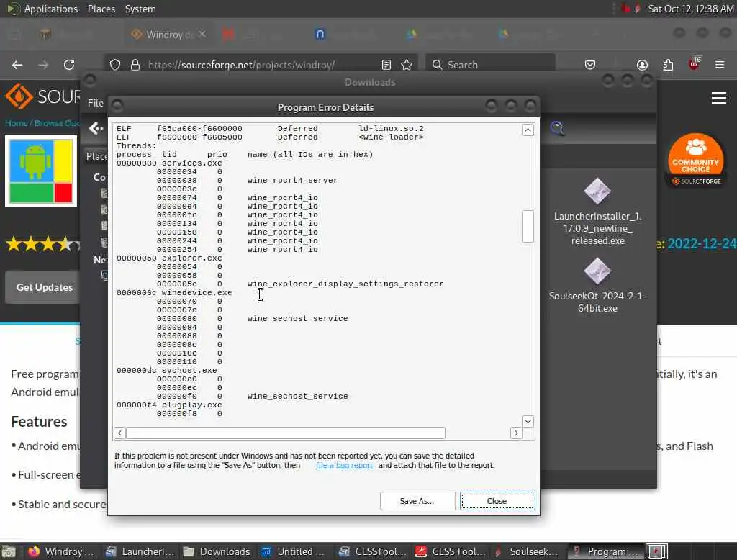Click the Home breadcrumb link
Image resolution: width=737 pixels, height=560 pixels.
16,123
